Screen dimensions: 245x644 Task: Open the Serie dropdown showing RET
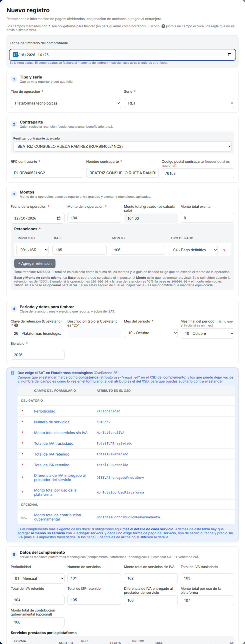[179, 103]
